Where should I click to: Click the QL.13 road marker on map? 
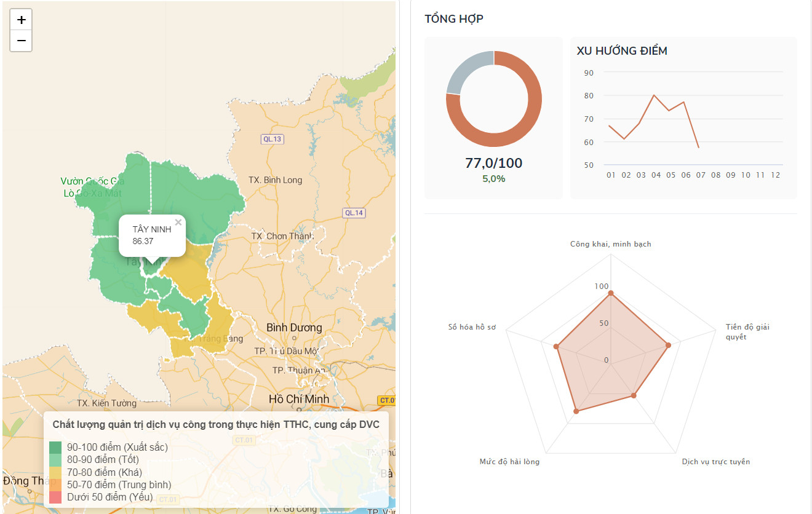pyautogui.click(x=272, y=139)
